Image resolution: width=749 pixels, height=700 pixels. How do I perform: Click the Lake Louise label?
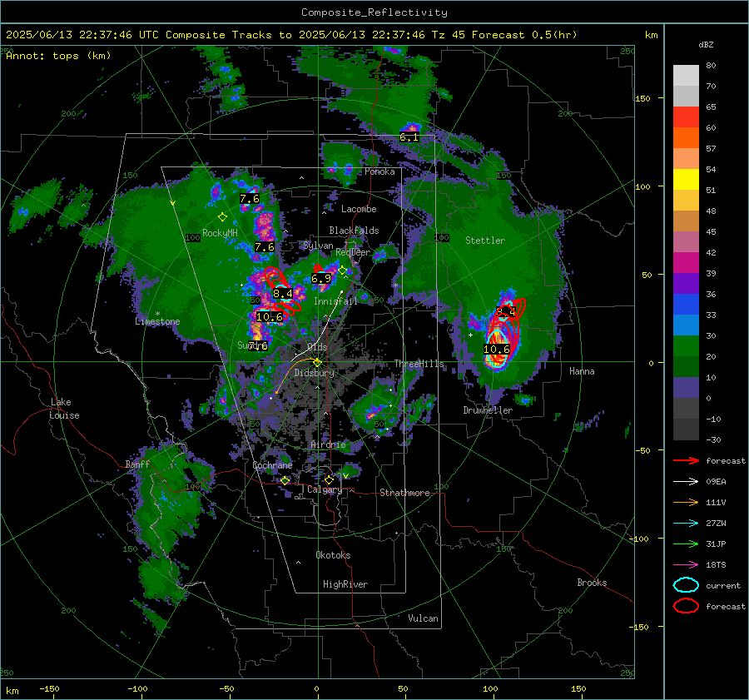tap(64, 409)
